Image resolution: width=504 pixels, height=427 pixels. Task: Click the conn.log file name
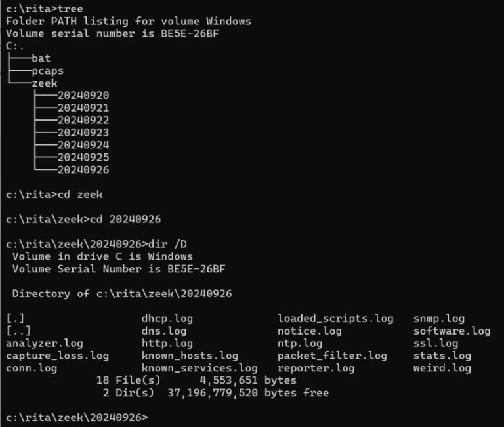tap(31, 368)
